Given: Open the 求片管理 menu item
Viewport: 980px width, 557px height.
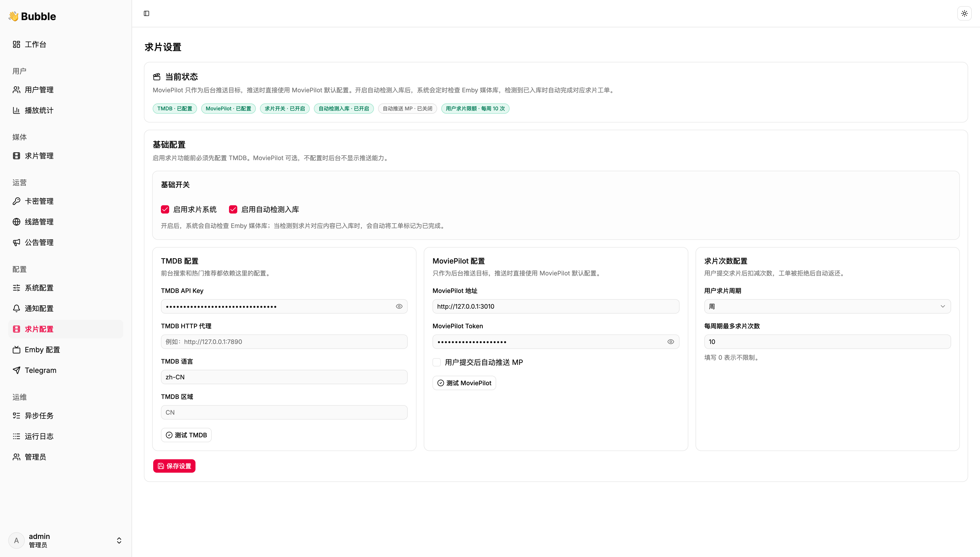Looking at the screenshot, I should [x=39, y=156].
